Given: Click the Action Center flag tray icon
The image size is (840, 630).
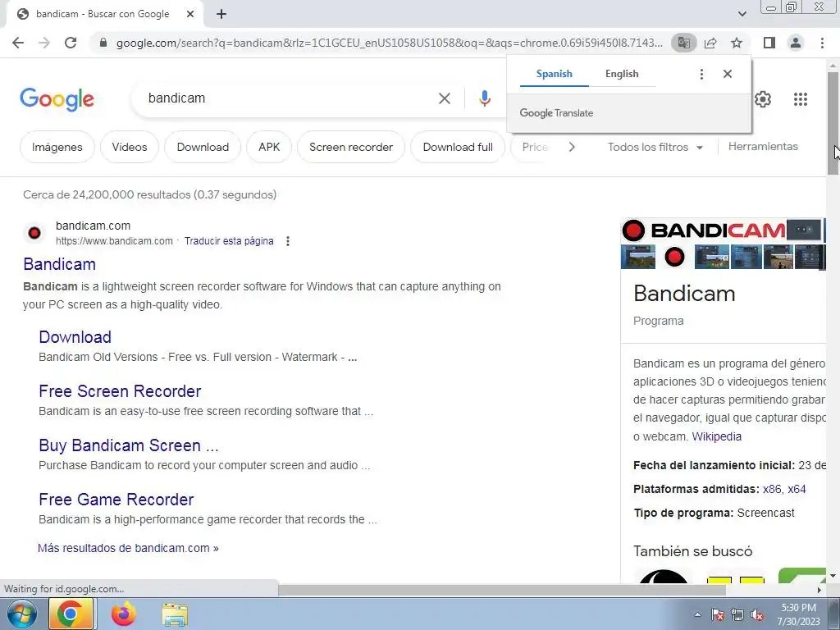Looking at the screenshot, I should [717, 615].
